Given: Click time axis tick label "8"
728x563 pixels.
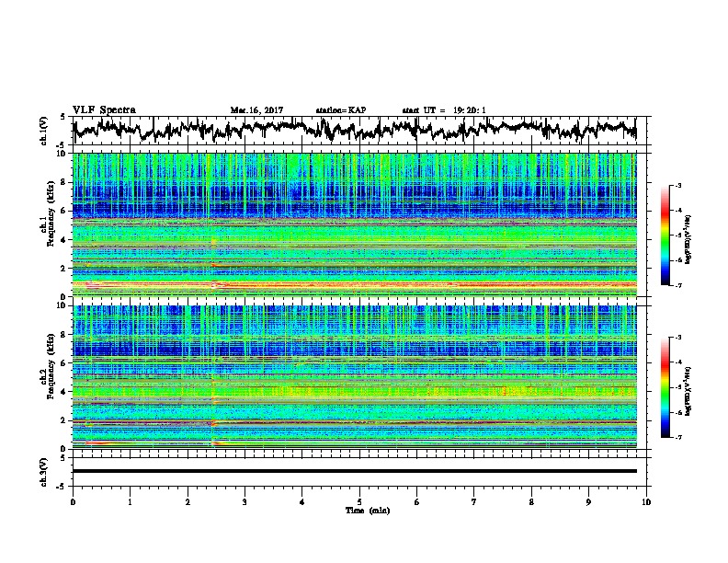Looking at the screenshot, I should (x=531, y=501).
